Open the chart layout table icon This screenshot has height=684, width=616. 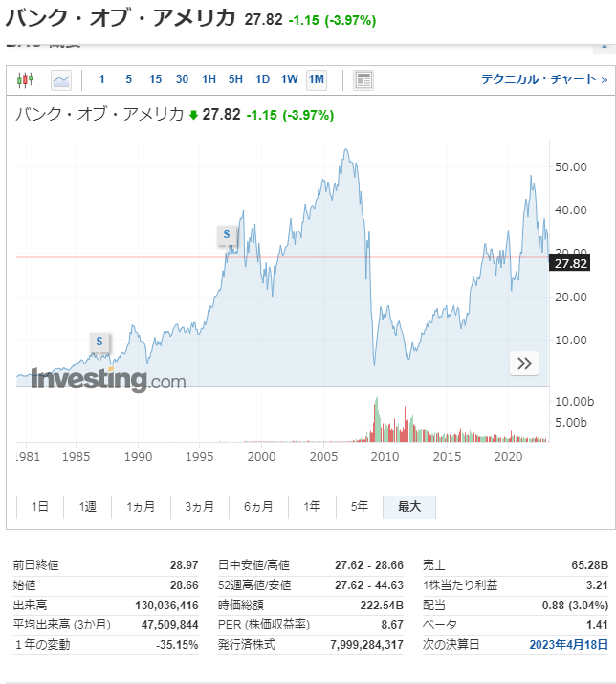363,80
